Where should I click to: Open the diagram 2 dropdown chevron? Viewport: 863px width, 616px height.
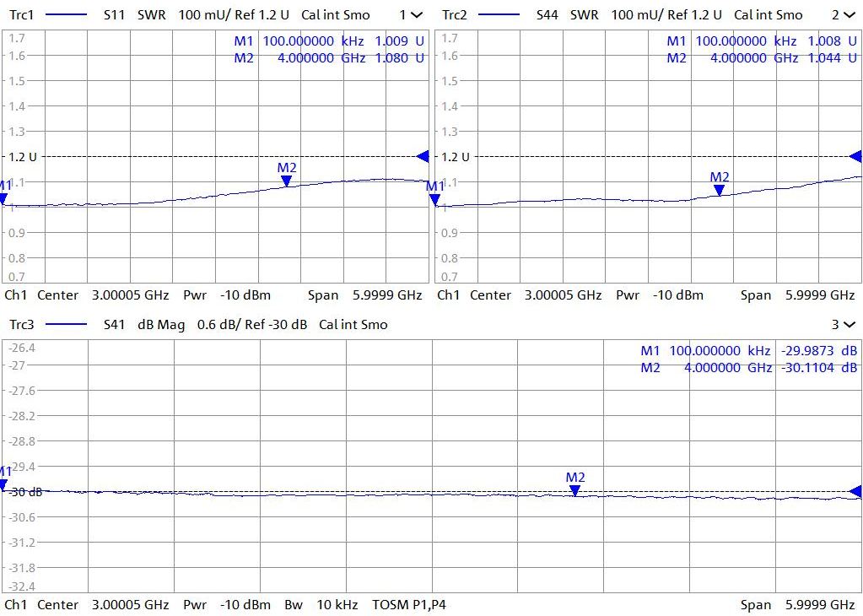click(x=849, y=15)
